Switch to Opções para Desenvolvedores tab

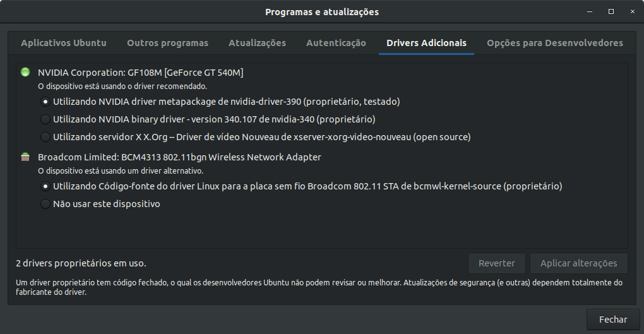pyautogui.click(x=555, y=43)
